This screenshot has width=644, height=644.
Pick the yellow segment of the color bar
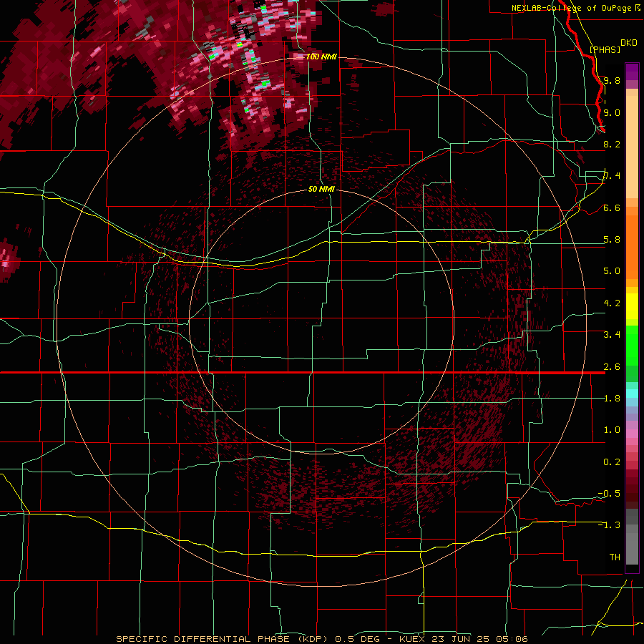[x=632, y=306]
